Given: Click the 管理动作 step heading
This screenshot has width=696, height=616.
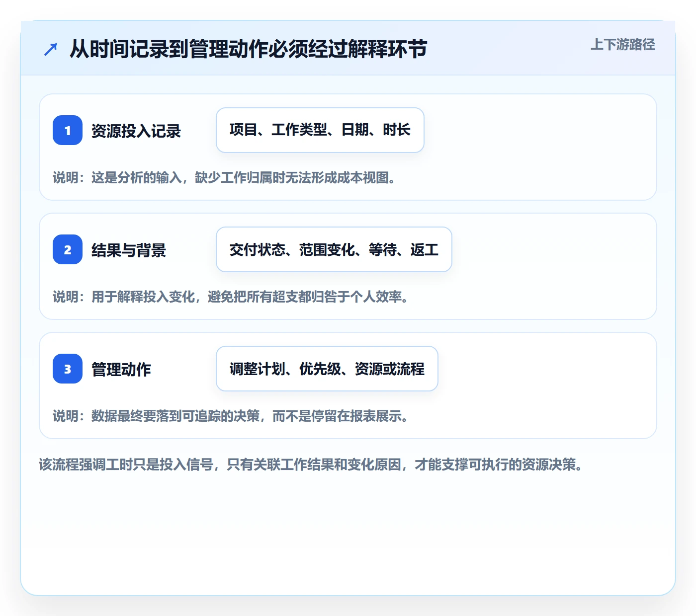Looking at the screenshot, I should (x=121, y=370).
